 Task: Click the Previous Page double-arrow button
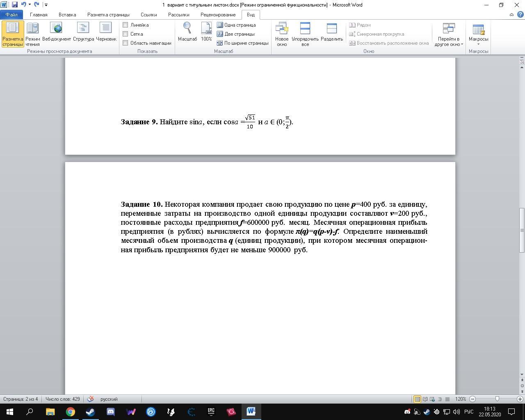[x=522, y=380]
